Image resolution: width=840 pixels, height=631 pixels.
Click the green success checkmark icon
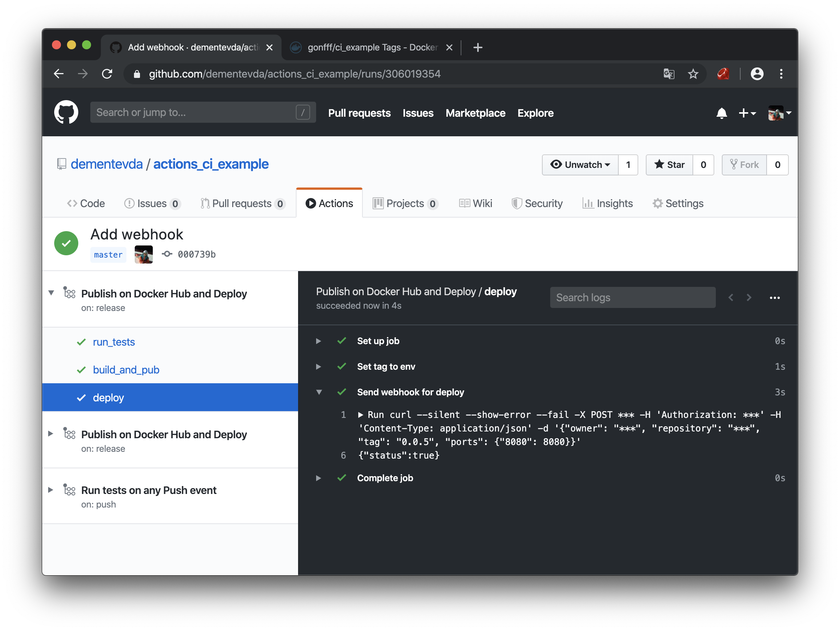coord(67,242)
